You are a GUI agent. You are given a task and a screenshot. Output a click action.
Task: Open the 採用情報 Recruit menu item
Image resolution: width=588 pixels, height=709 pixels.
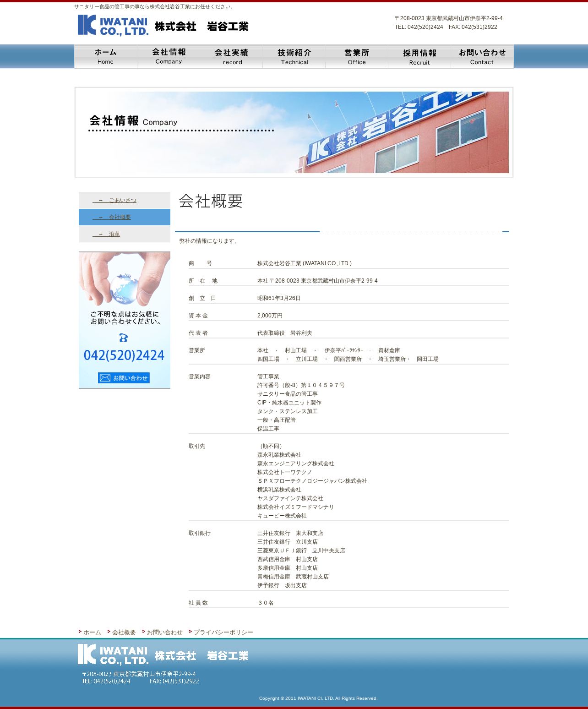419,56
